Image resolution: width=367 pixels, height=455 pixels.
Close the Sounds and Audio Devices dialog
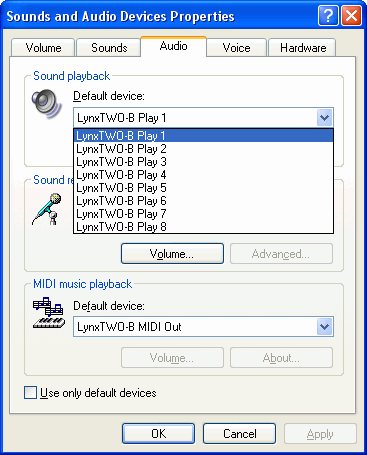[351, 15]
